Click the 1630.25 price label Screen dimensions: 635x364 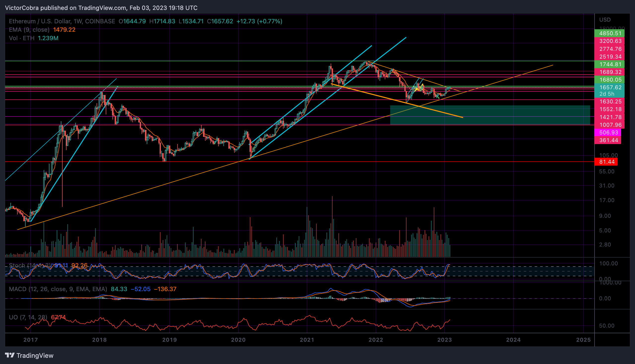click(609, 101)
